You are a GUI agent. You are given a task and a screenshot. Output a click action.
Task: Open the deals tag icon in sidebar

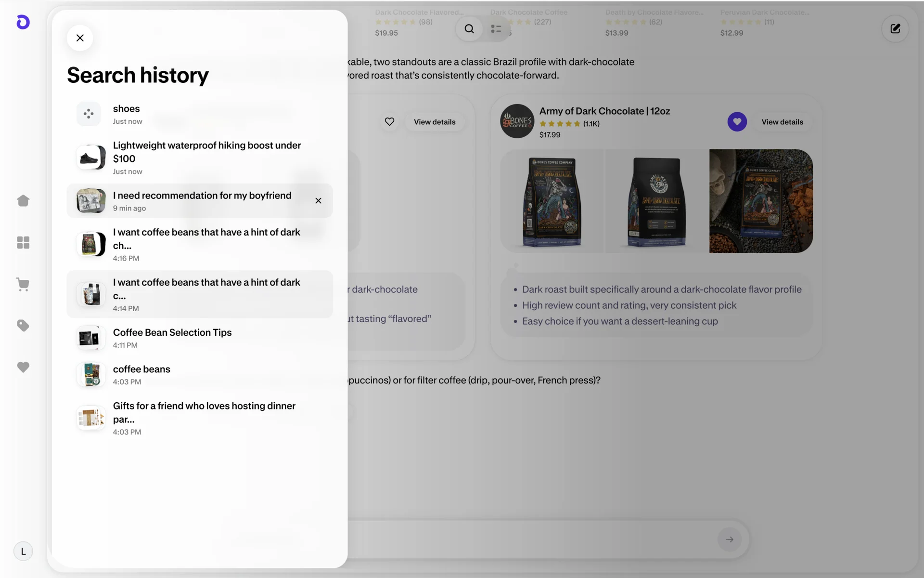point(23,326)
